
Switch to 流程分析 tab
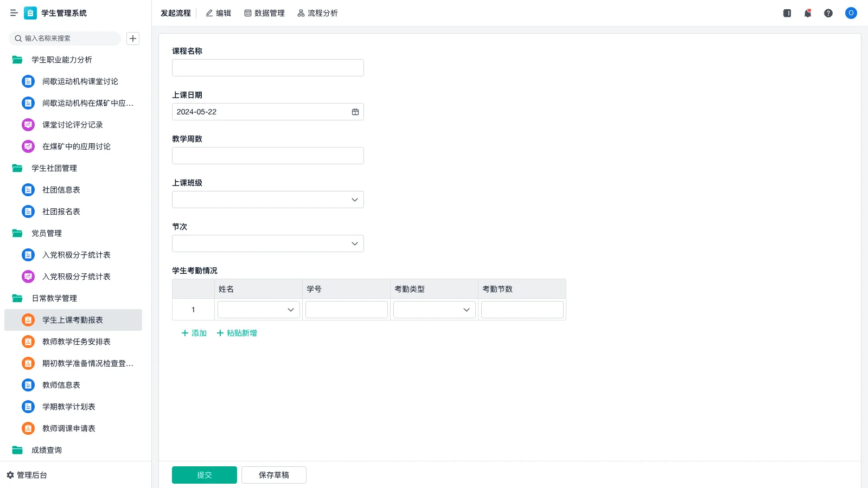pyautogui.click(x=317, y=13)
